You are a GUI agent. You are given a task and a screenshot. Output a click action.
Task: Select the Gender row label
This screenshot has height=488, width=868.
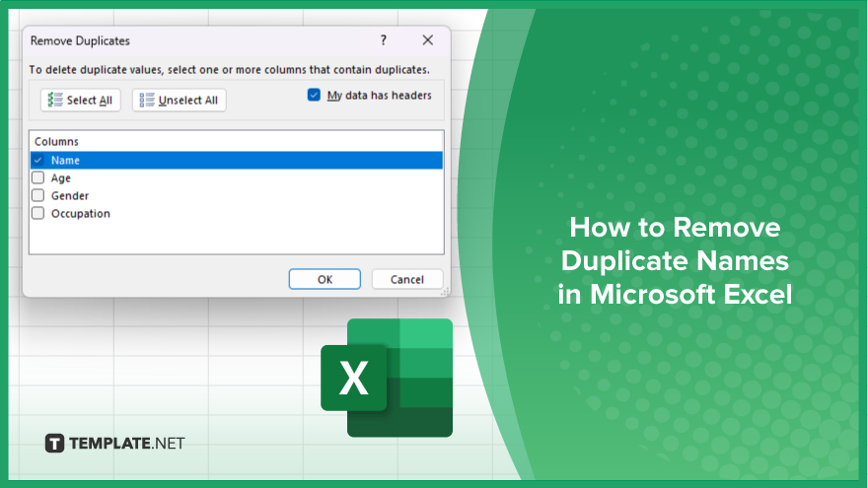click(x=70, y=196)
